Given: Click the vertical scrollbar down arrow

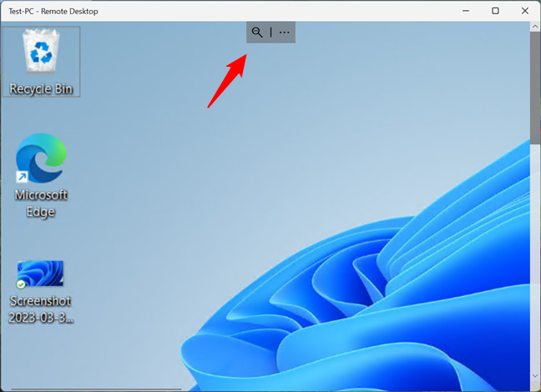Looking at the screenshot, I should click(535, 376).
